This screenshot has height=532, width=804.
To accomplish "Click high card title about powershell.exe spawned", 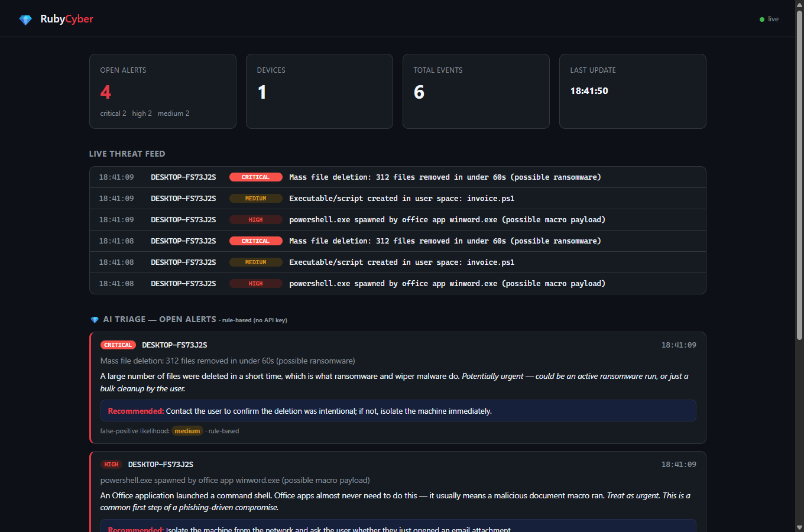I will tap(235, 481).
